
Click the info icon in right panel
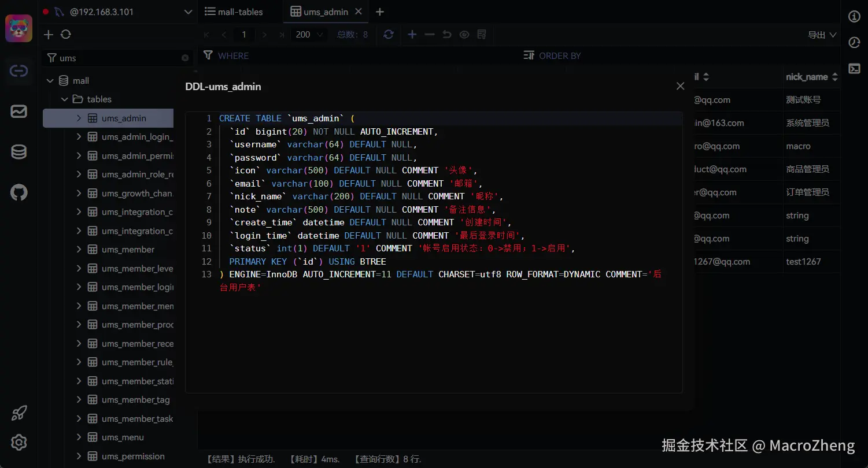[854, 17]
